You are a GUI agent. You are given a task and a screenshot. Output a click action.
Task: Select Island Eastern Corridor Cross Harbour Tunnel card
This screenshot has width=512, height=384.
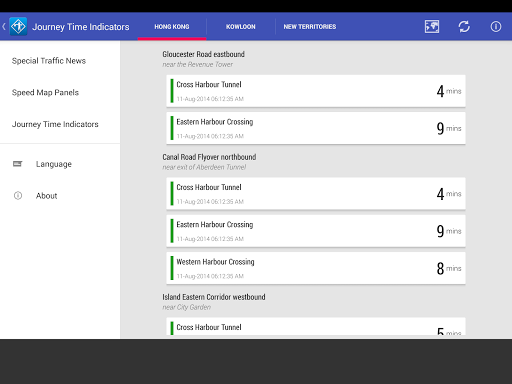coord(316,327)
